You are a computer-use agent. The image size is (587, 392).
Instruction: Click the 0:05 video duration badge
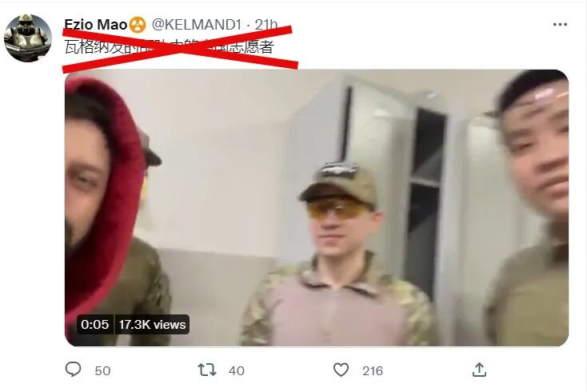tap(94, 324)
